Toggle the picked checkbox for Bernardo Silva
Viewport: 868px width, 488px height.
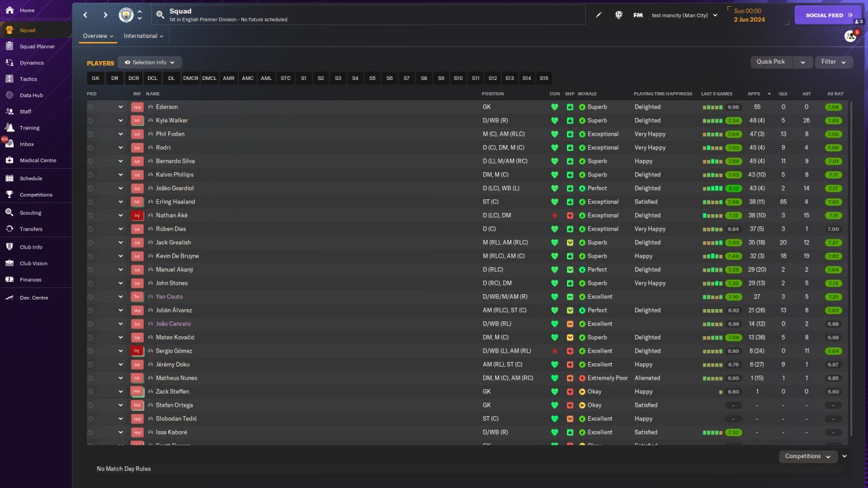[x=91, y=161]
